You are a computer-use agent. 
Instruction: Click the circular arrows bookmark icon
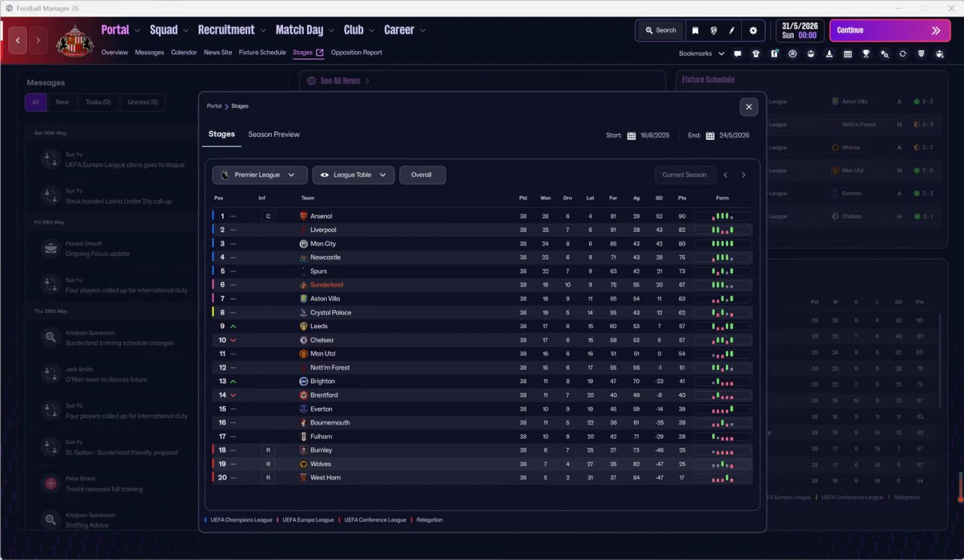click(902, 53)
